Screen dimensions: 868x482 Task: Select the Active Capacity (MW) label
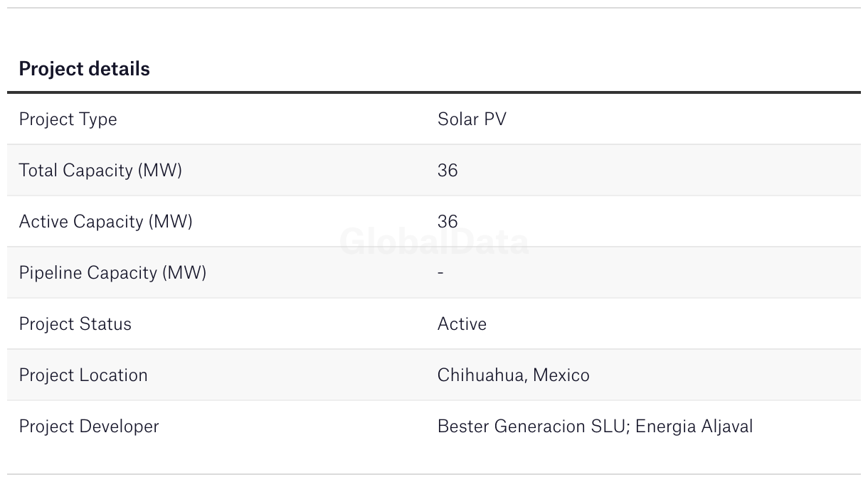pos(105,222)
